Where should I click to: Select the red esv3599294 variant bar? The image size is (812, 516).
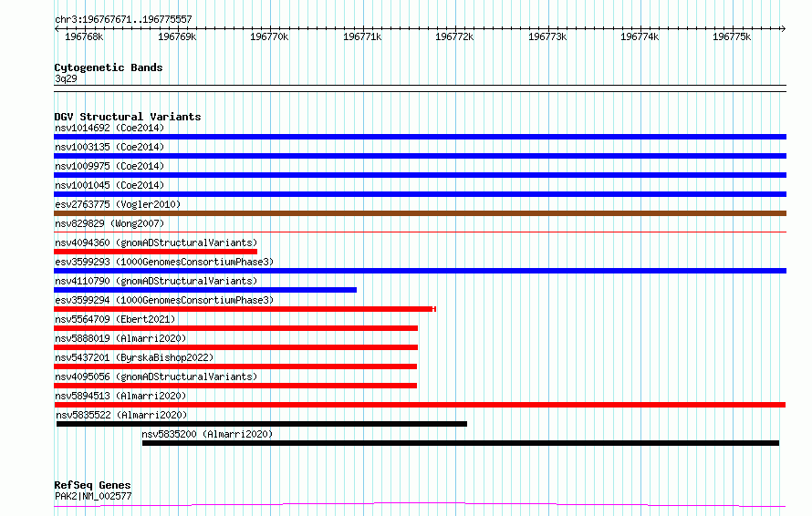point(245,309)
